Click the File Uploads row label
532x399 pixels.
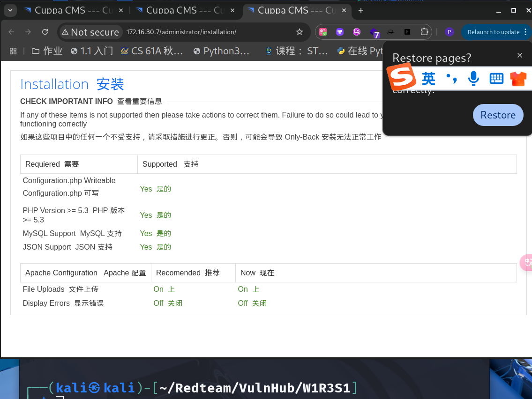click(x=61, y=289)
